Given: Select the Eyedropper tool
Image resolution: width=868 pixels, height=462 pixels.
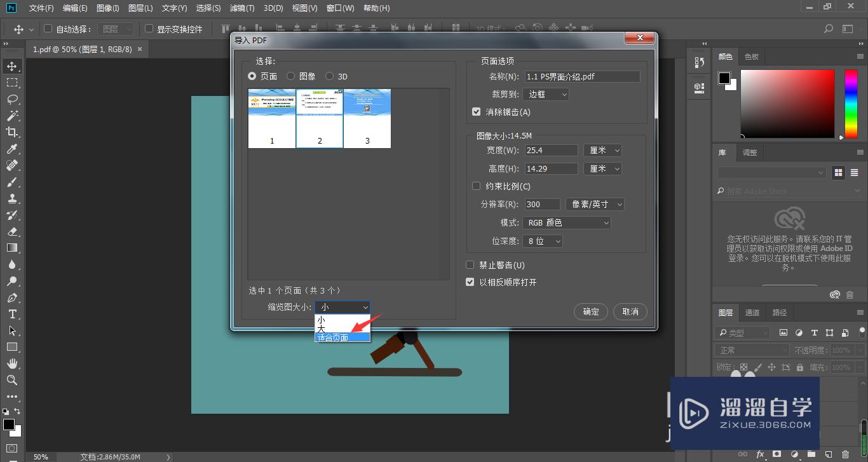Looking at the screenshot, I should pos(12,149).
